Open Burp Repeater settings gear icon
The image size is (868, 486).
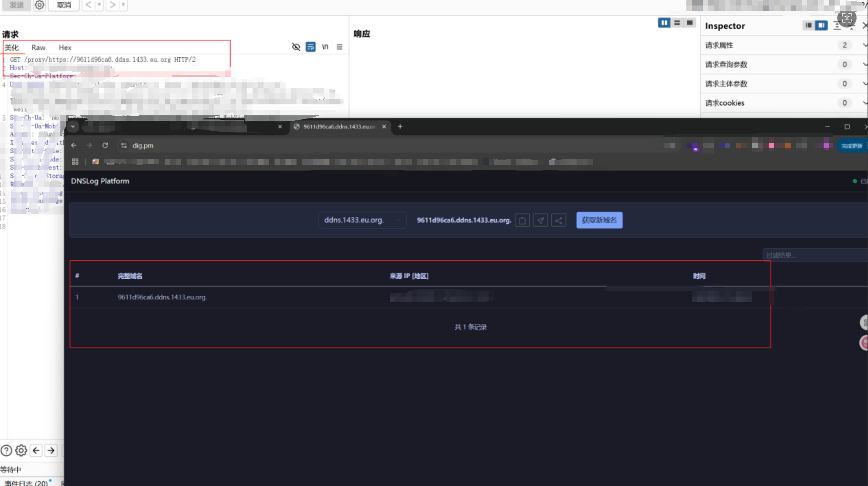40,5
